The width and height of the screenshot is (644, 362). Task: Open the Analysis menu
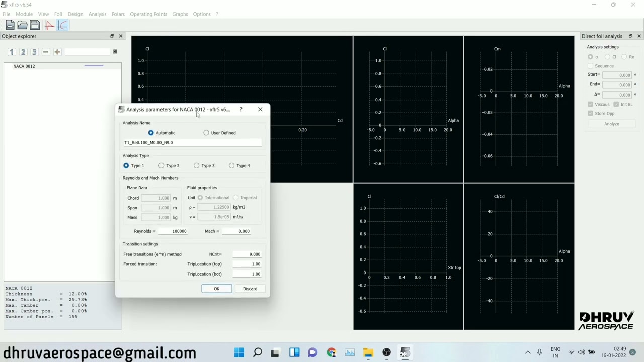click(97, 14)
